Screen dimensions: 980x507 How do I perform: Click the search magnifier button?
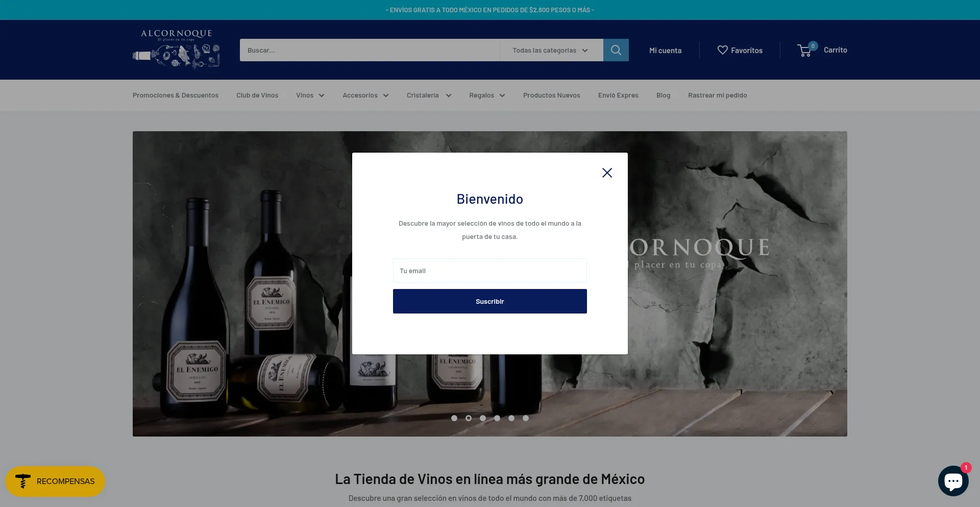(616, 50)
